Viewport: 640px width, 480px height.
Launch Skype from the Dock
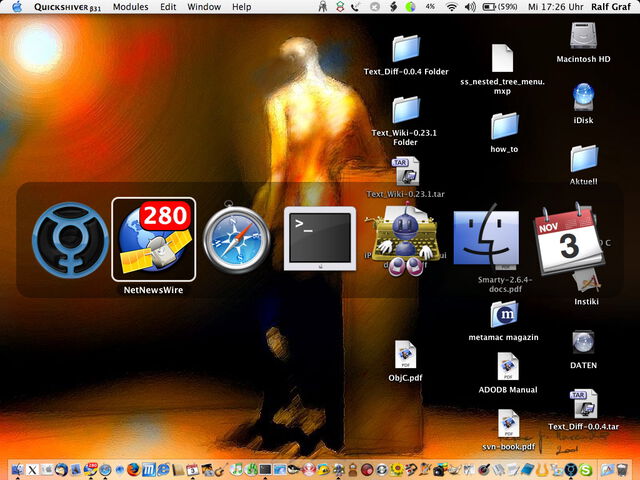585,470
